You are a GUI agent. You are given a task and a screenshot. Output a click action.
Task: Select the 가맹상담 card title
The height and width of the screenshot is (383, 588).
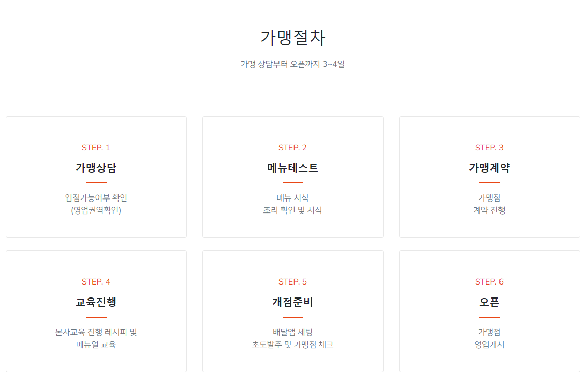pyautogui.click(x=96, y=168)
